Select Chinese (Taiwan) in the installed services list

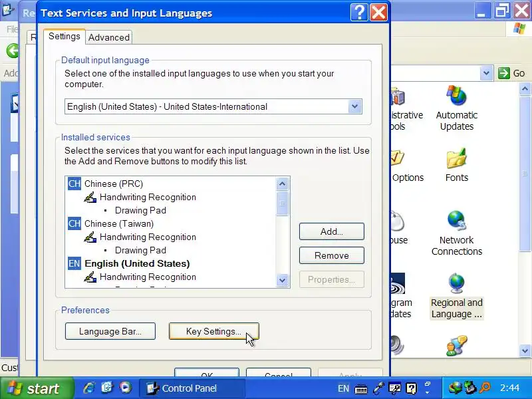click(x=119, y=223)
